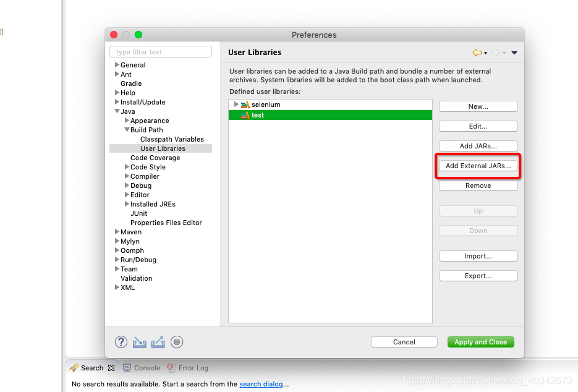Expand the Maven node
This screenshot has width=578, height=392.
coord(117,232)
